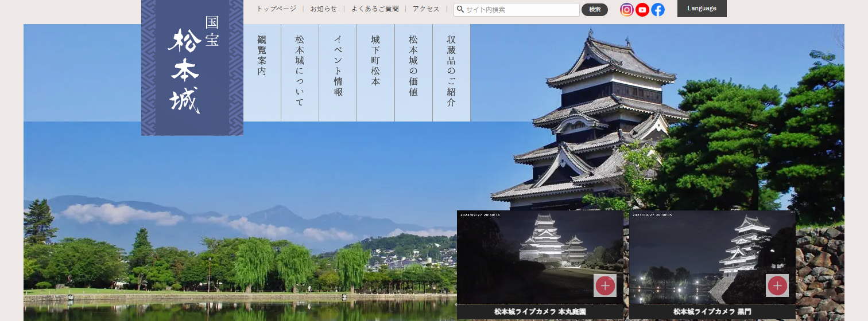Go to トップページ link

coord(276,9)
